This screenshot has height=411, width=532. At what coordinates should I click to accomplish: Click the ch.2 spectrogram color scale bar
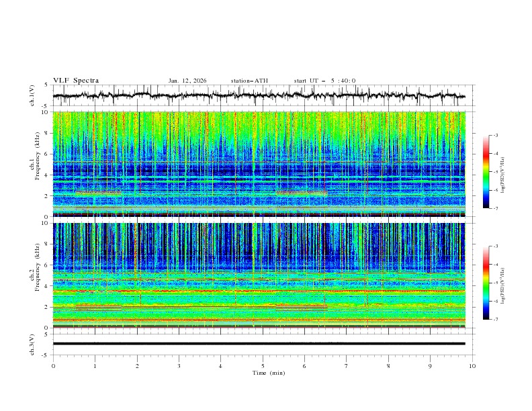(486, 283)
